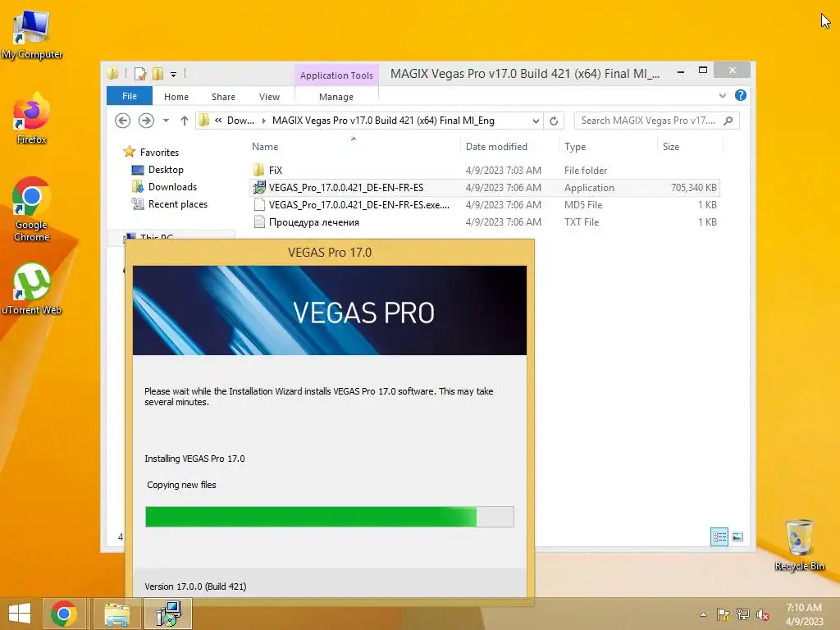840x630 pixels.
Task: Select VEGAS_Pro_17.0.0.421_DE-EN-FR-ES application file
Action: (484, 188)
